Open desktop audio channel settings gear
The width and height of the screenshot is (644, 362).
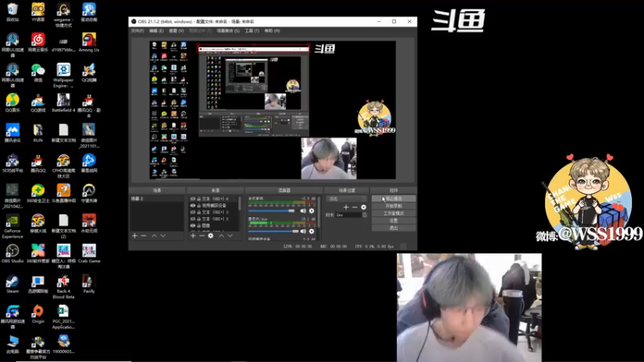coord(312,211)
